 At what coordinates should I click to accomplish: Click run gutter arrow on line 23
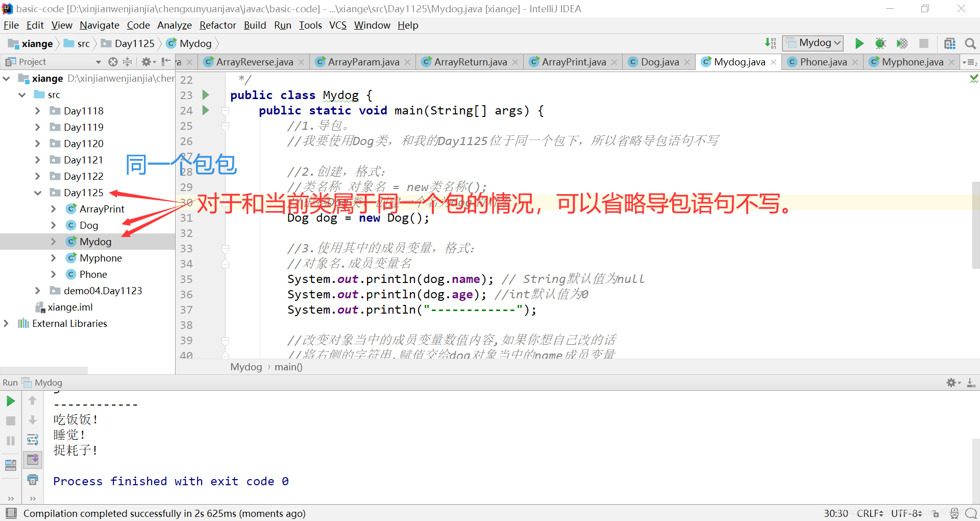(206, 95)
